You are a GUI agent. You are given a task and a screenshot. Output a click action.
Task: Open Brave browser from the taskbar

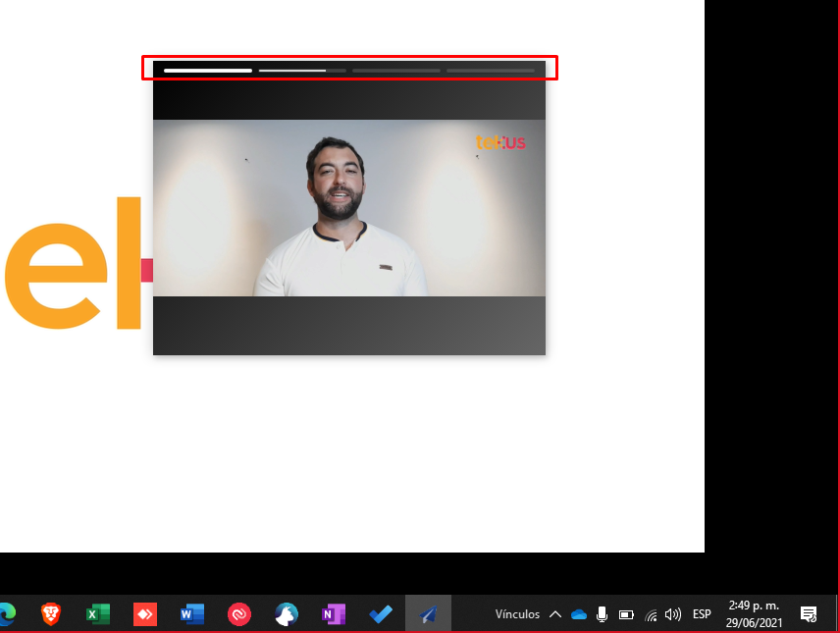(x=51, y=614)
